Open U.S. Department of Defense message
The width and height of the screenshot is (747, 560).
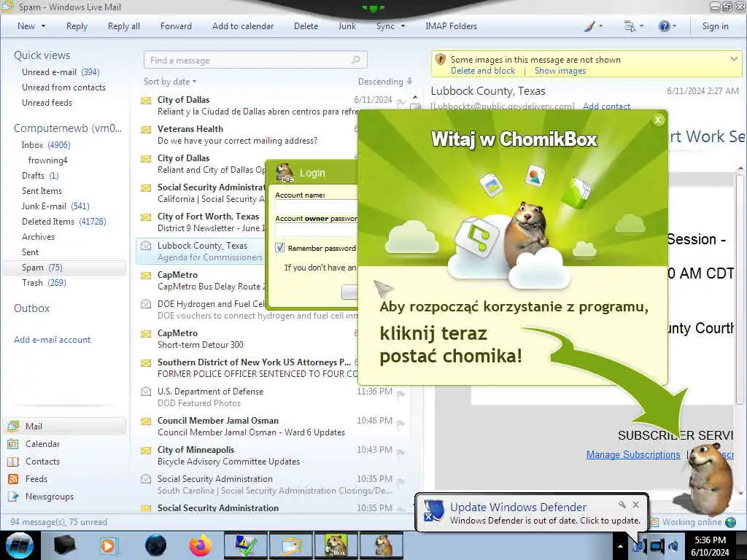pos(271,397)
